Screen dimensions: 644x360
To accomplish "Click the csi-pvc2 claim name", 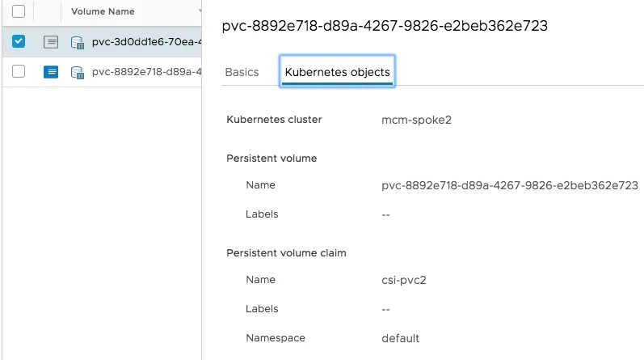I will (406, 280).
